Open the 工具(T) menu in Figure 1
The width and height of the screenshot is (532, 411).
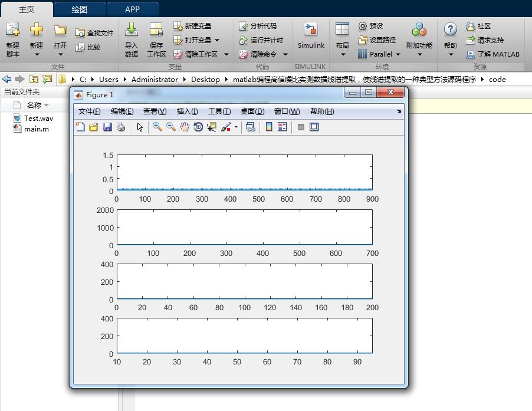(x=219, y=111)
